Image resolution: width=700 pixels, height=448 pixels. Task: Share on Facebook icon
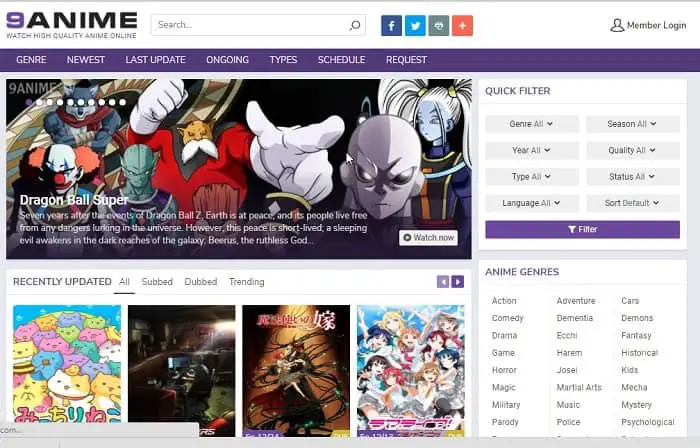(392, 25)
